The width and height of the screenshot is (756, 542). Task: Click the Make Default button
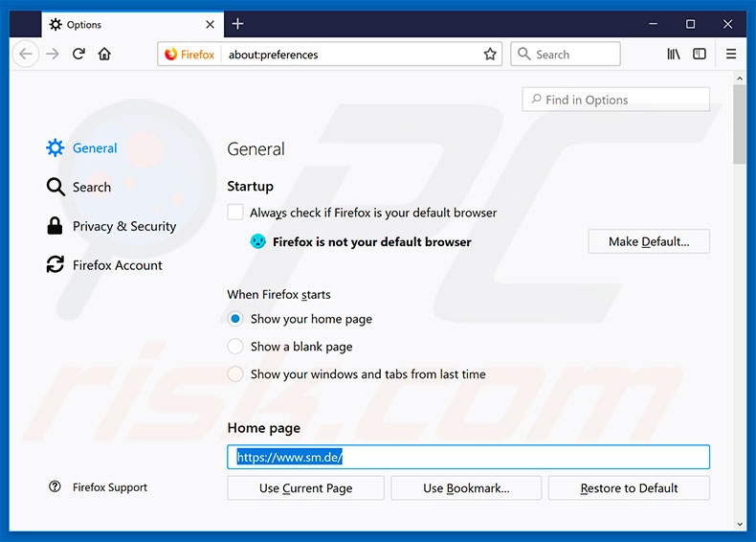point(649,241)
